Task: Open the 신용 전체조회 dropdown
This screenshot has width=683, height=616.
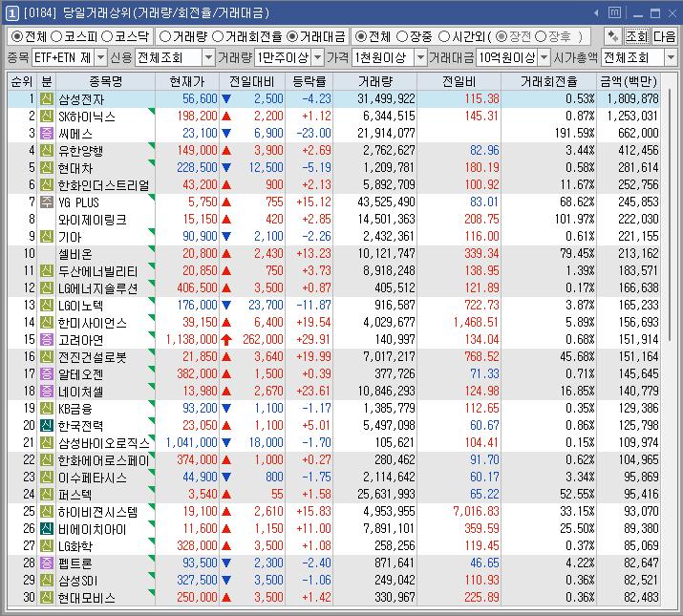Action: click(x=208, y=57)
